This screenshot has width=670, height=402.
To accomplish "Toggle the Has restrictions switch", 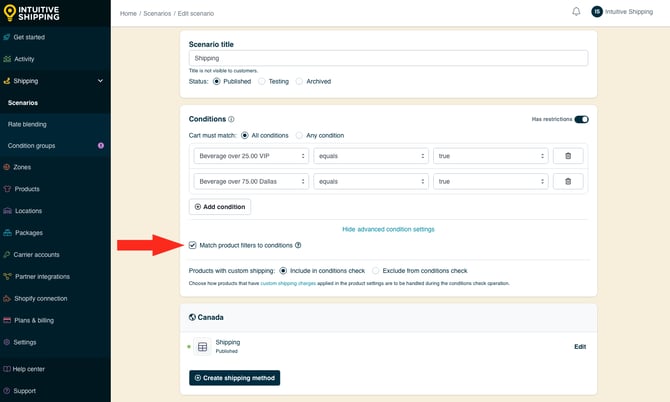I will coord(581,119).
